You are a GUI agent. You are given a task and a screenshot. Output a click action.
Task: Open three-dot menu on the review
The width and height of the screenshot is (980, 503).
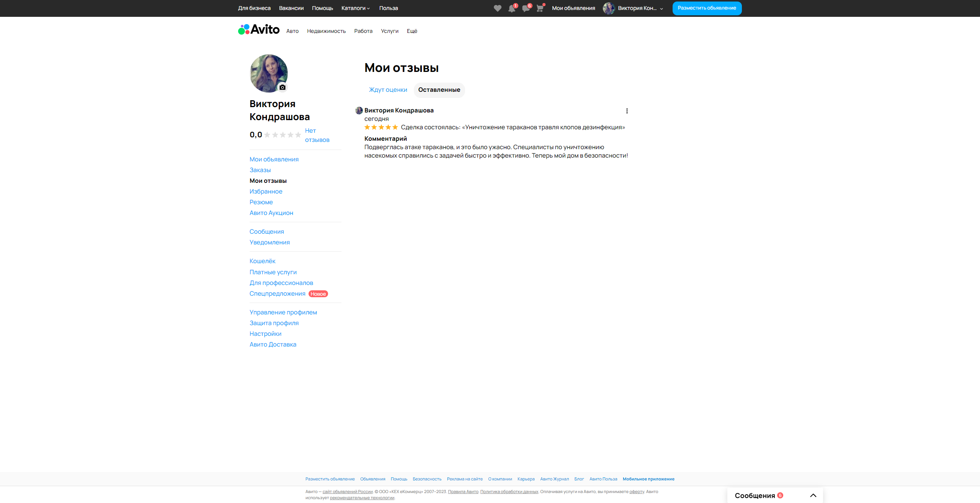[x=627, y=111]
